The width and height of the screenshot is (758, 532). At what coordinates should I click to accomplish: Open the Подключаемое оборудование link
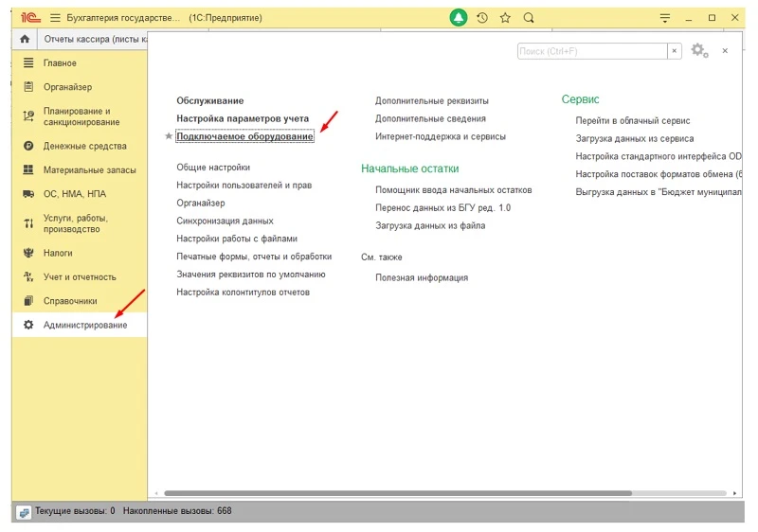pyautogui.click(x=244, y=136)
